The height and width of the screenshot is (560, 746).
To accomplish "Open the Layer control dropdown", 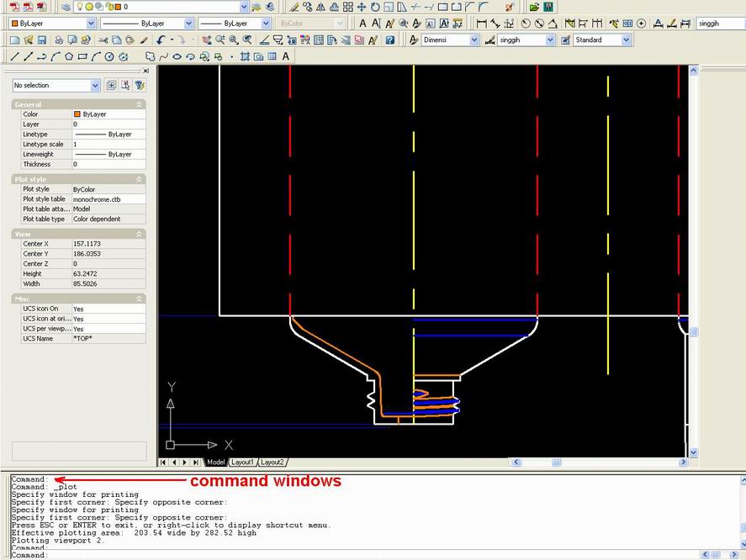I will pyautogui.click(x=243, y=7).
